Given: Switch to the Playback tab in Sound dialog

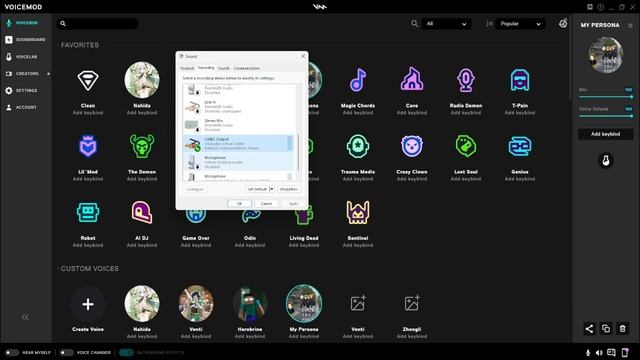Looking at the screenshot, I should [x=187, y=68].
